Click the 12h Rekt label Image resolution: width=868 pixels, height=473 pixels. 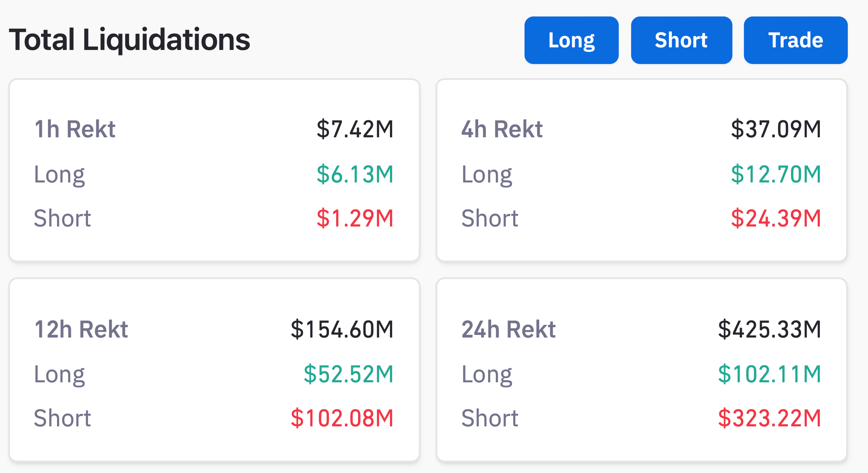pos(81,329)
